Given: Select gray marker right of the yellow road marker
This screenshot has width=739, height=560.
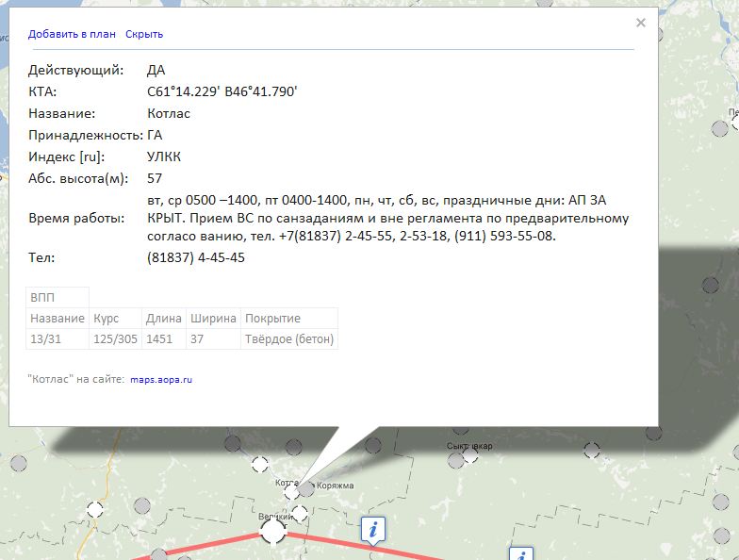Looking at the screenshot, I should (141, 506).
